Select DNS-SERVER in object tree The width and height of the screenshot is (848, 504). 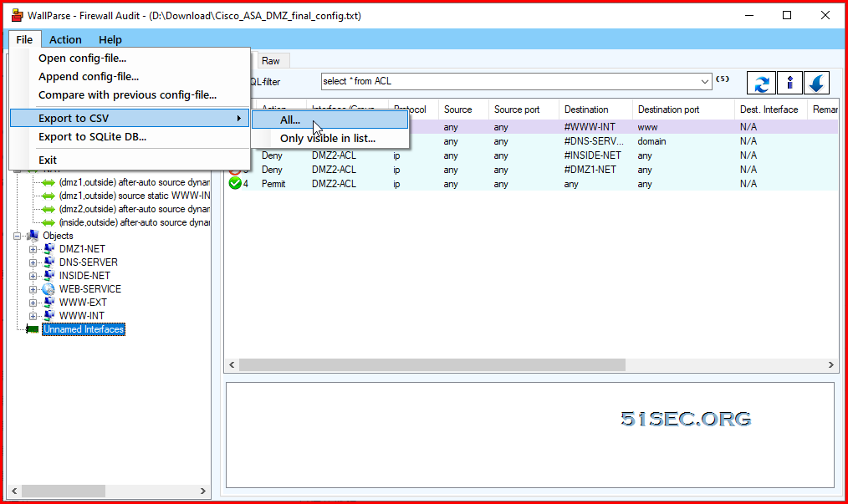(x=88, y=262)
